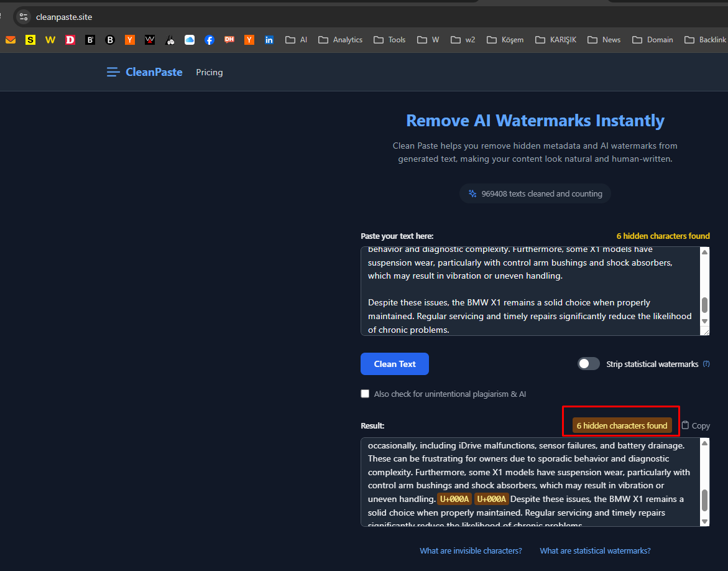Open the black W with red triangle bookmark
728x571 pixels.
(149, 40)
